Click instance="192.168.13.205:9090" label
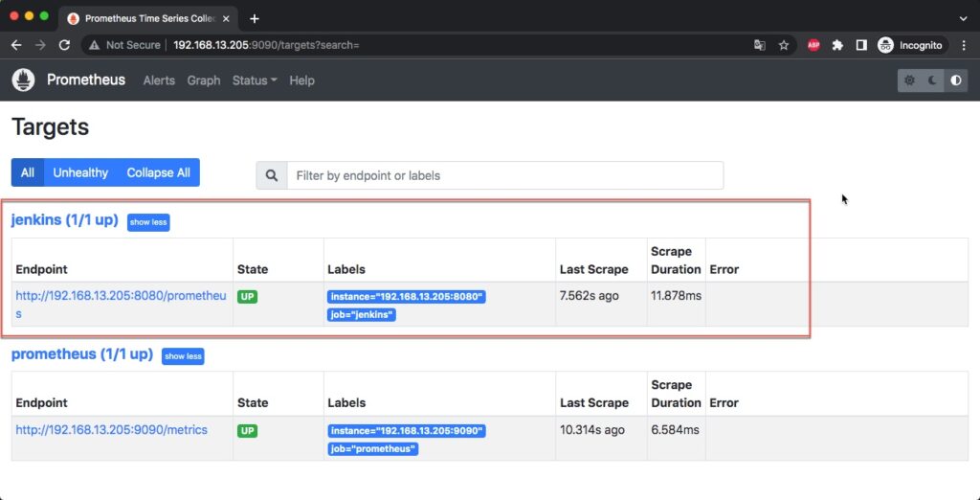 click(x=406, y=430)
